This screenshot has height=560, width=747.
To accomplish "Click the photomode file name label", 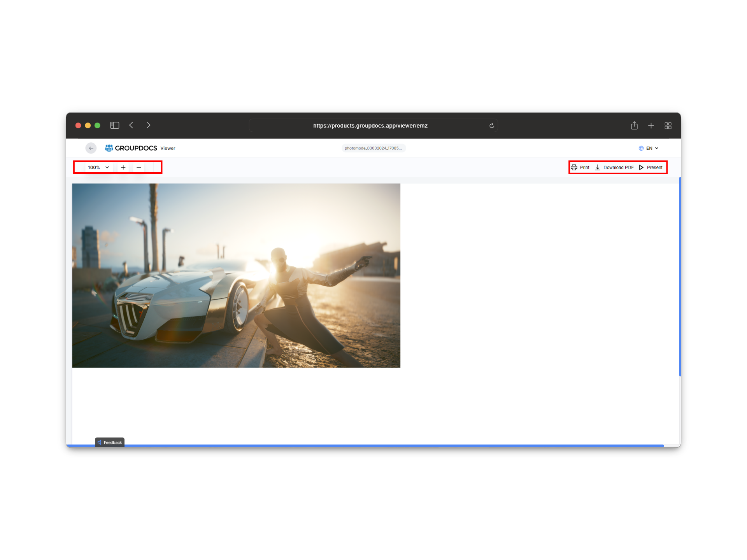I will coord(373,148).
